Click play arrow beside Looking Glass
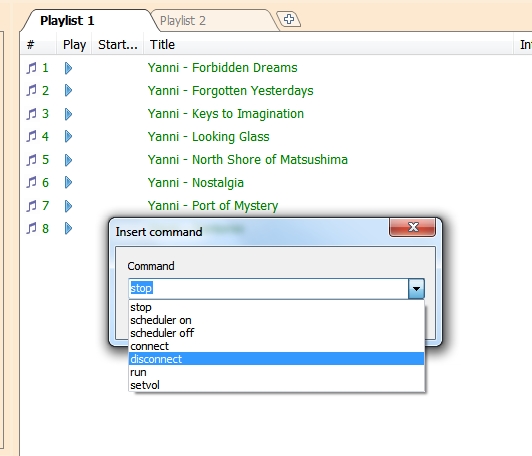Viewport: 532px width, 456px height. point(68,136)
